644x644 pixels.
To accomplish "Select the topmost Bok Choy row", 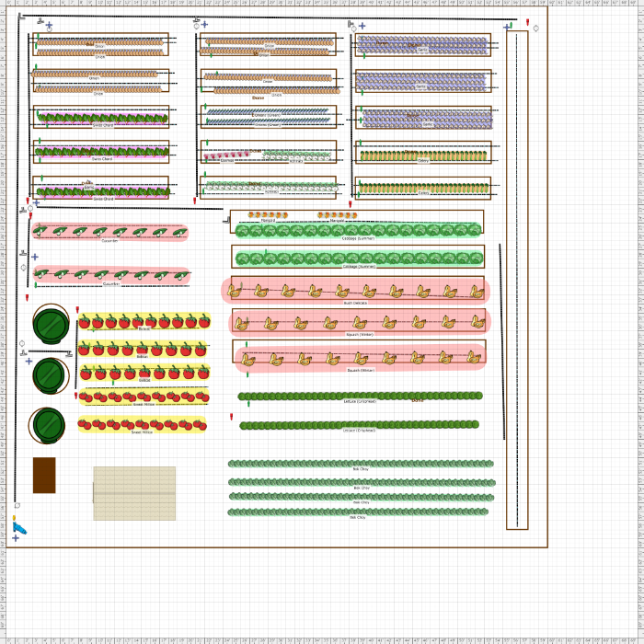I will click(361, 464).
